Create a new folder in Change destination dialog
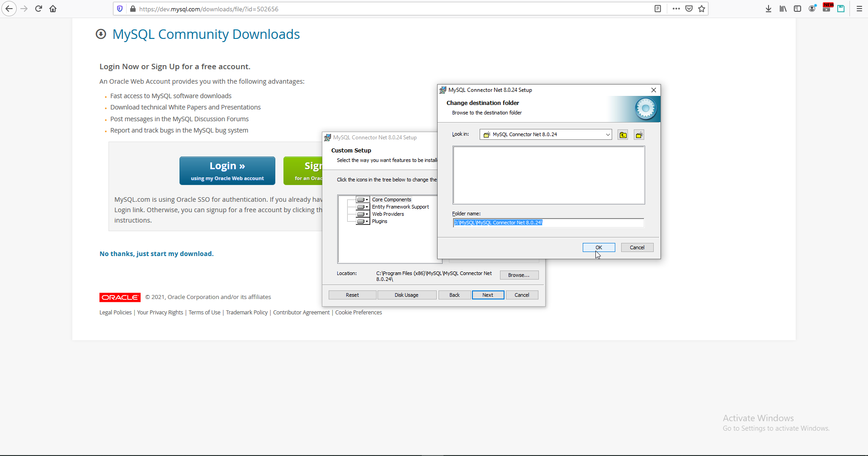 point(639,135)
